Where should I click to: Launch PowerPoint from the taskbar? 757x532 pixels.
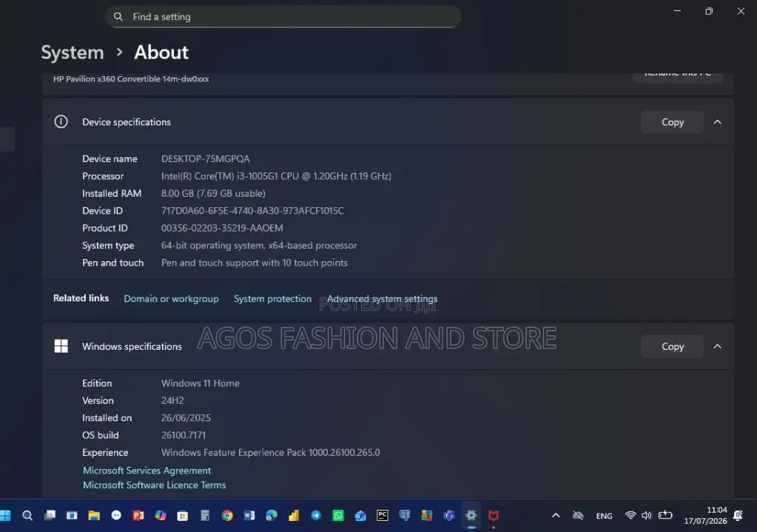click(138, 516)
